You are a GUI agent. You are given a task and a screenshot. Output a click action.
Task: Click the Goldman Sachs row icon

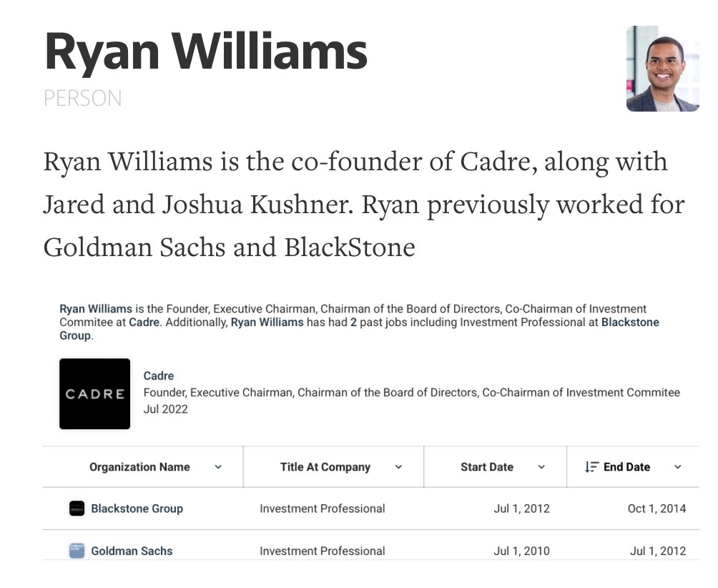click(x=77, y=551)
